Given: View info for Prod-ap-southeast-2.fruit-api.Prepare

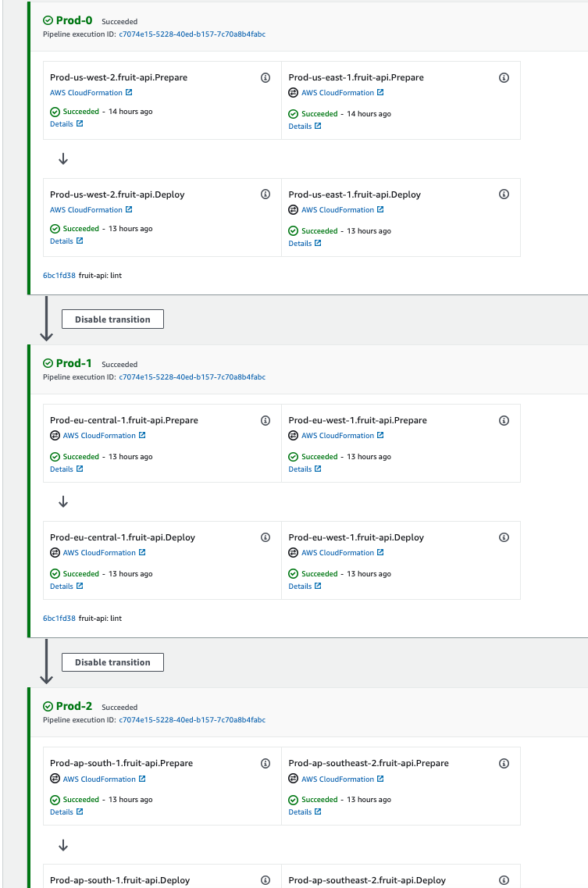Looking at the screenshot, I should [504, 763].
